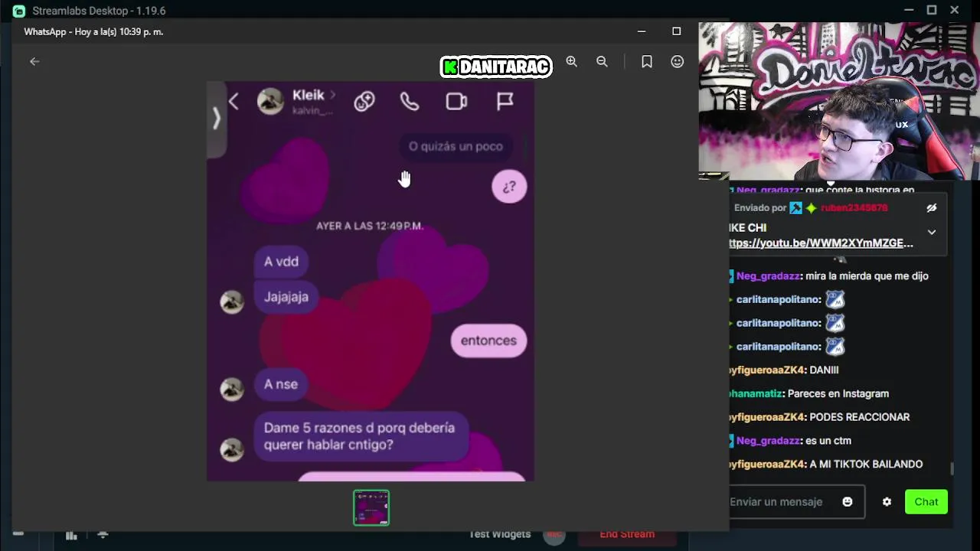980x551 pixels.
Task: Start a video call with Kleik
Action: click(x=456, y=102)
